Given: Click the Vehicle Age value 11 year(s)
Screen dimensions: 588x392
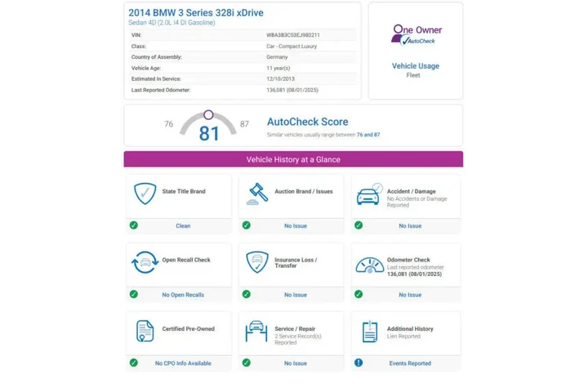Looking at the screenshot, I should point(278,69).
